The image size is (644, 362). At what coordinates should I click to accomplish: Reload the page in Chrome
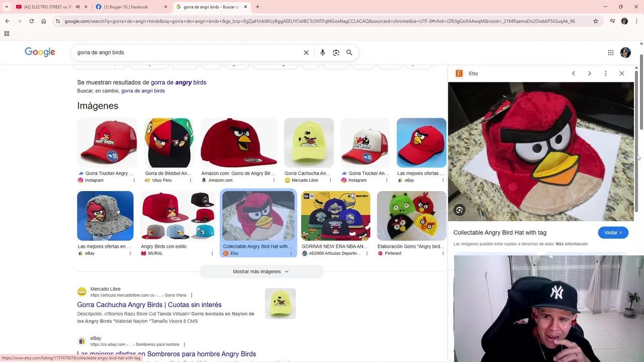click(31, 21)
